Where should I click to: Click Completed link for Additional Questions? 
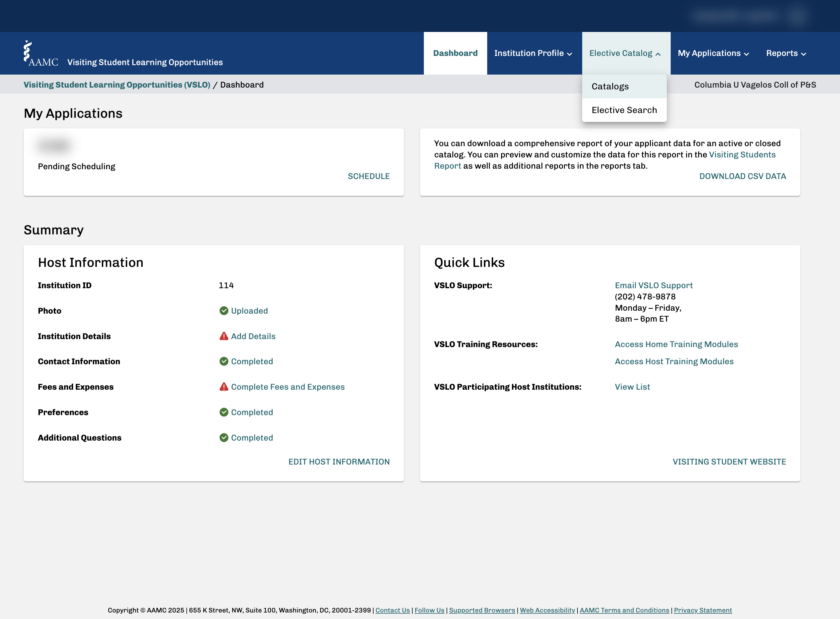252,438
